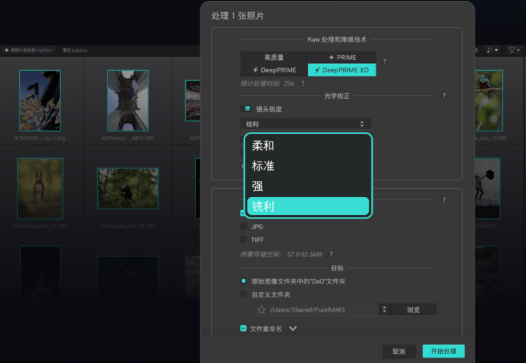The height and width of the screenshot is (363, 526).
Task: Select the AGPhotogr 8813.NEF thumbnail
Action: click(128, 101)
